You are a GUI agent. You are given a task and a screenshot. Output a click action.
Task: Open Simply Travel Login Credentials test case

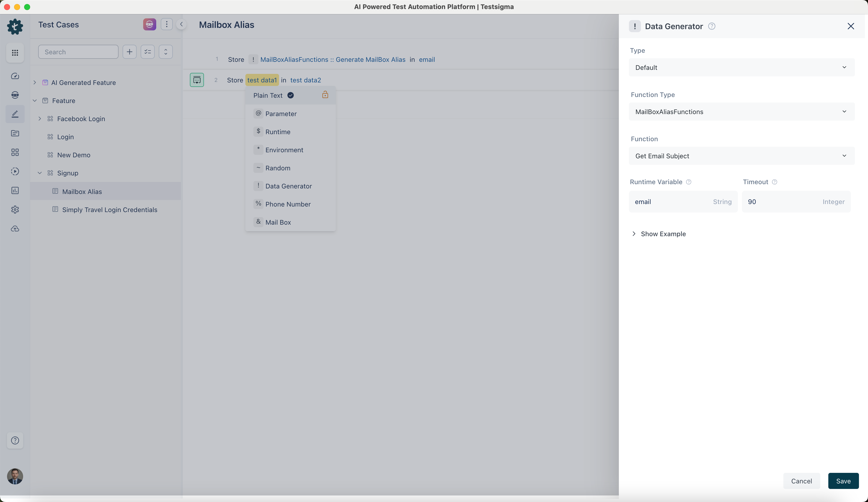[x=110, y=210]
